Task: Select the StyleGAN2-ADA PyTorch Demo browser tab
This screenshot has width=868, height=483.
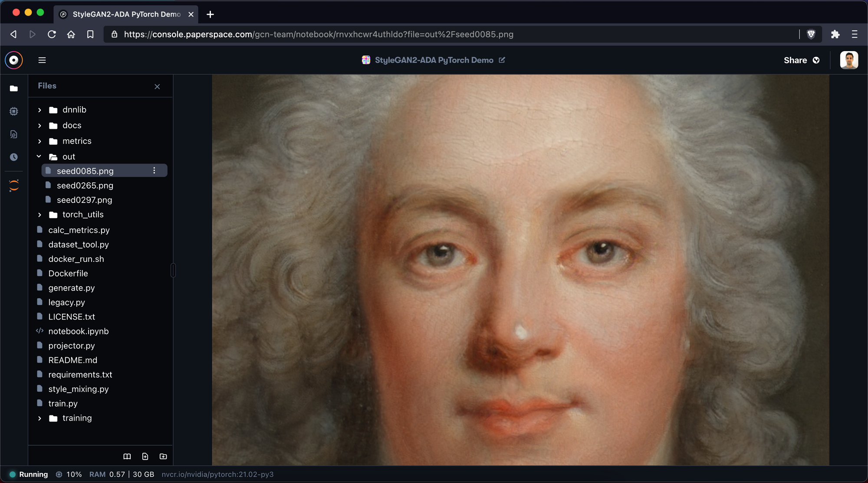Action: click(x=126, y=14)
